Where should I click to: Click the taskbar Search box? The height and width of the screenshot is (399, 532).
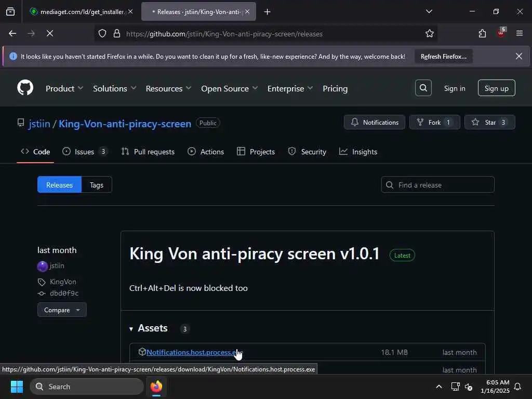click(87, 387)
